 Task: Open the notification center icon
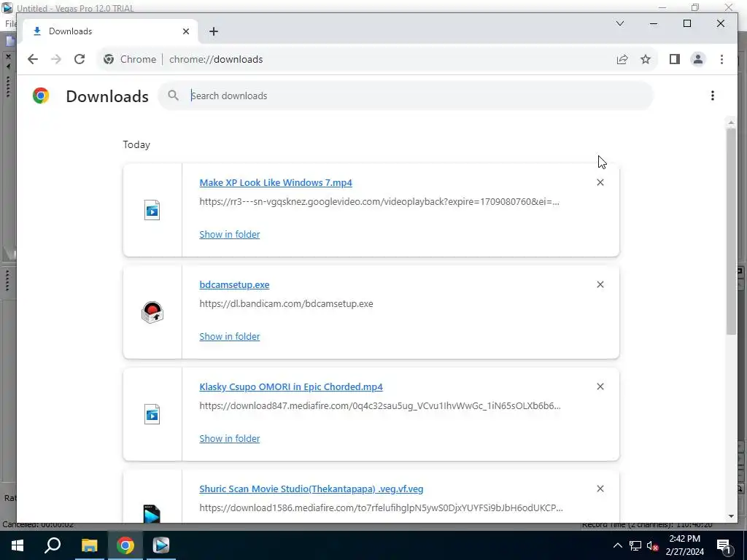pos(724,545)
